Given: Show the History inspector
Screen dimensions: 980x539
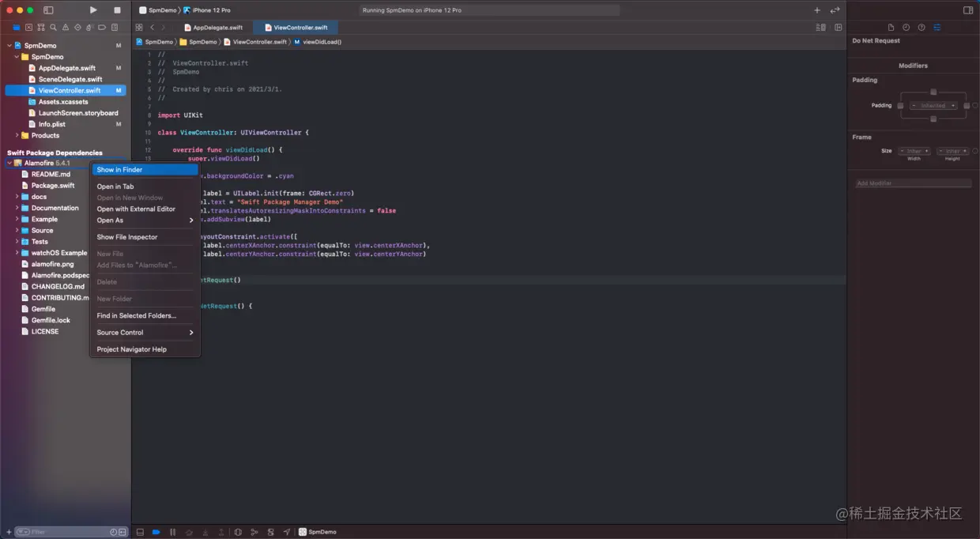Looking at the screenshot, I should [906, 28].
